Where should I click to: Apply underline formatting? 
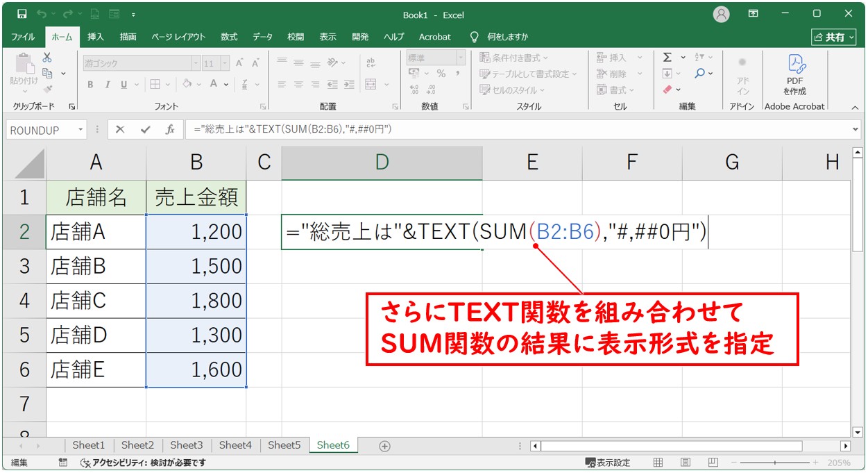pyautogui.click(x=124, y=84)
